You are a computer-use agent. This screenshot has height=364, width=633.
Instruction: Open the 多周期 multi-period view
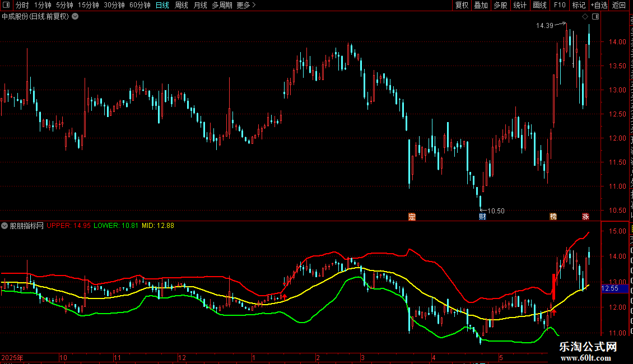(222, 5)
